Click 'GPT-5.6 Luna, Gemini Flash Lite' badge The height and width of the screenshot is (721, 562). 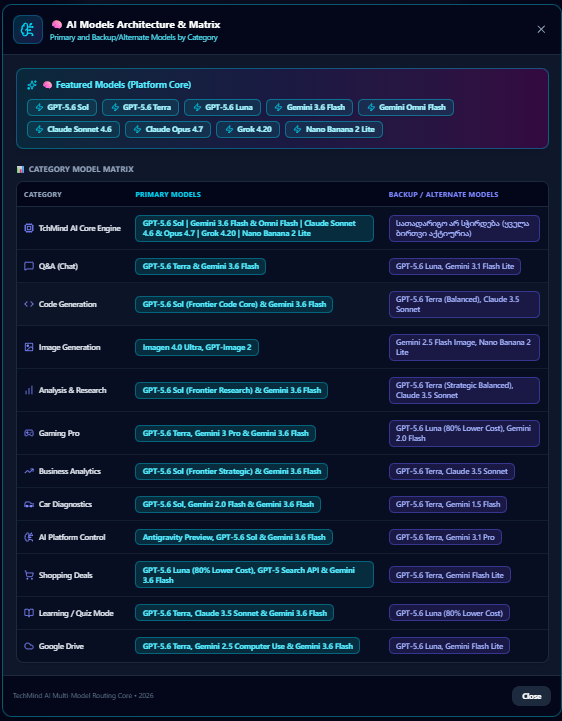449,646
